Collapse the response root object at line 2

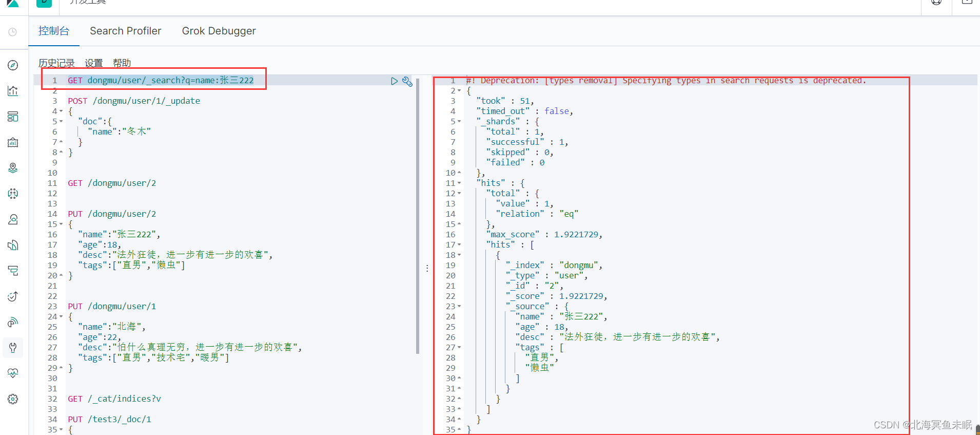tap(459, 91)
